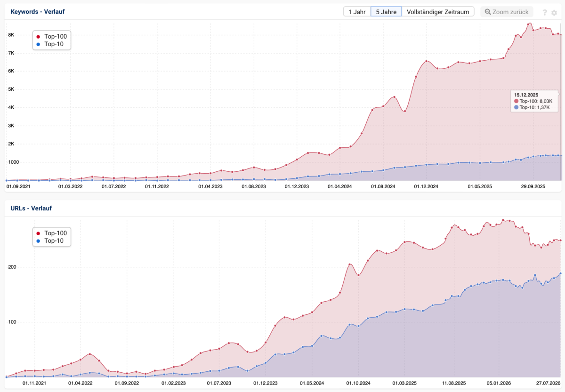Click the 01.07.2023 axis date
The width and height of the screenshot is (565, 392).
click(219, 383)
